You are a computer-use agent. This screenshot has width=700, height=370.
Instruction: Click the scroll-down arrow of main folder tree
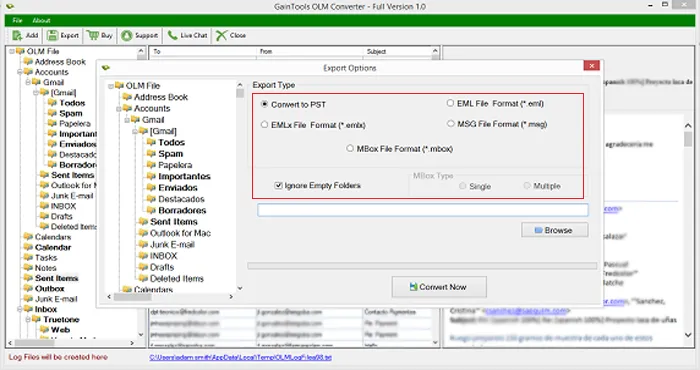[x=141, y=334]
